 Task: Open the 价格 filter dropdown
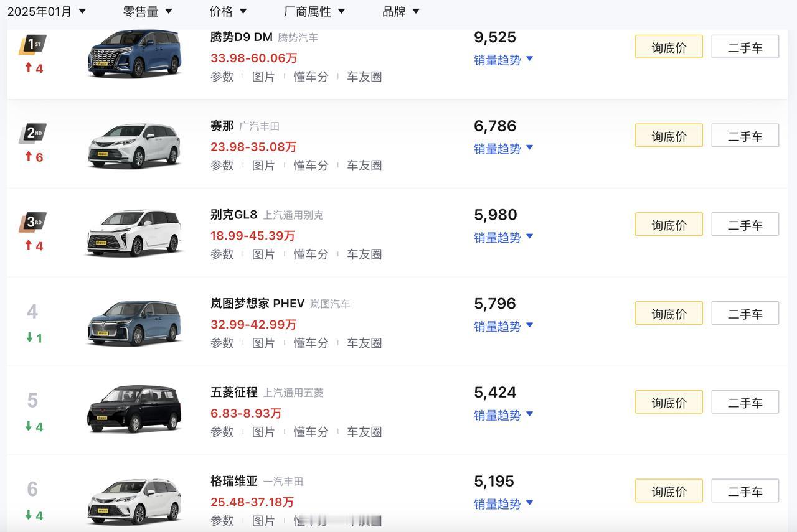coord(228,11)
